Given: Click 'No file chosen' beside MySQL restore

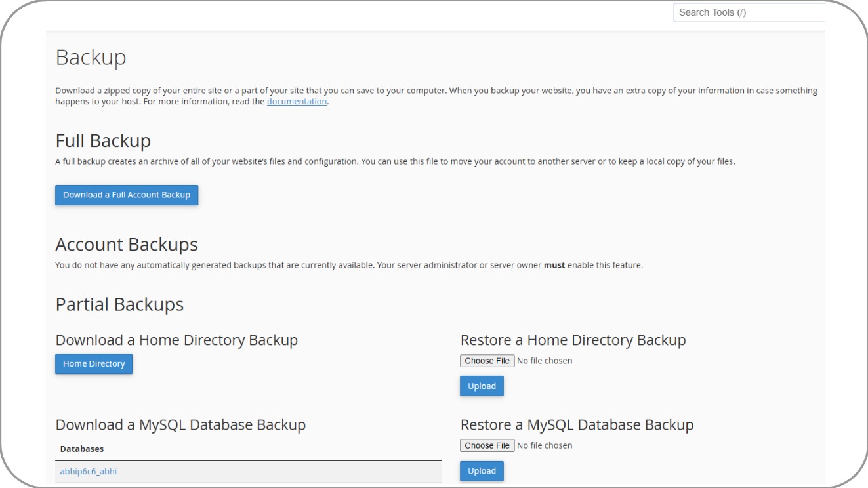Looking at the screenshot, I should click(545, 445).
